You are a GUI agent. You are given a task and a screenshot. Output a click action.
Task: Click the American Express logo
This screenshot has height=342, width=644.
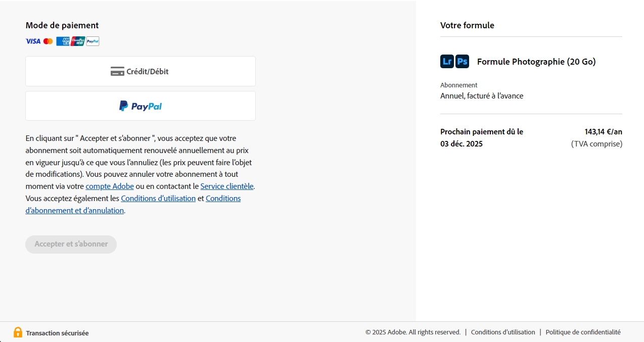(x=63, y=41)
